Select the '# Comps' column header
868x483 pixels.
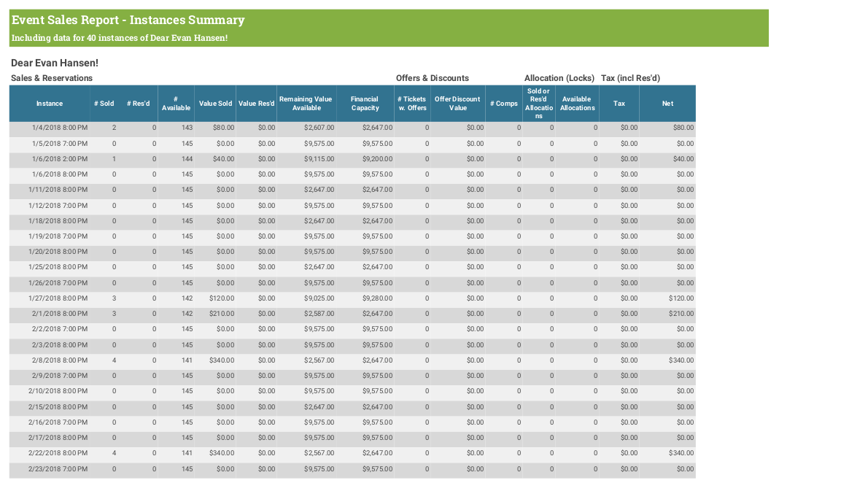[504, 104]
